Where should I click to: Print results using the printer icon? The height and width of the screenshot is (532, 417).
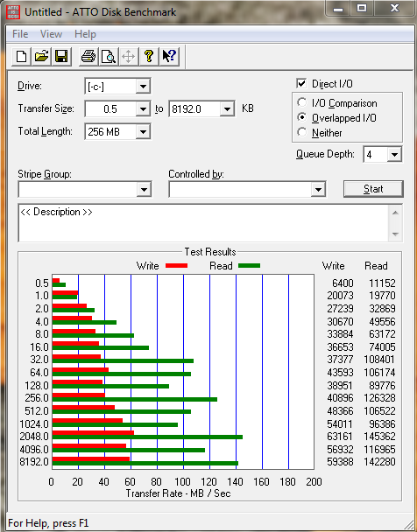coord(88,56)
